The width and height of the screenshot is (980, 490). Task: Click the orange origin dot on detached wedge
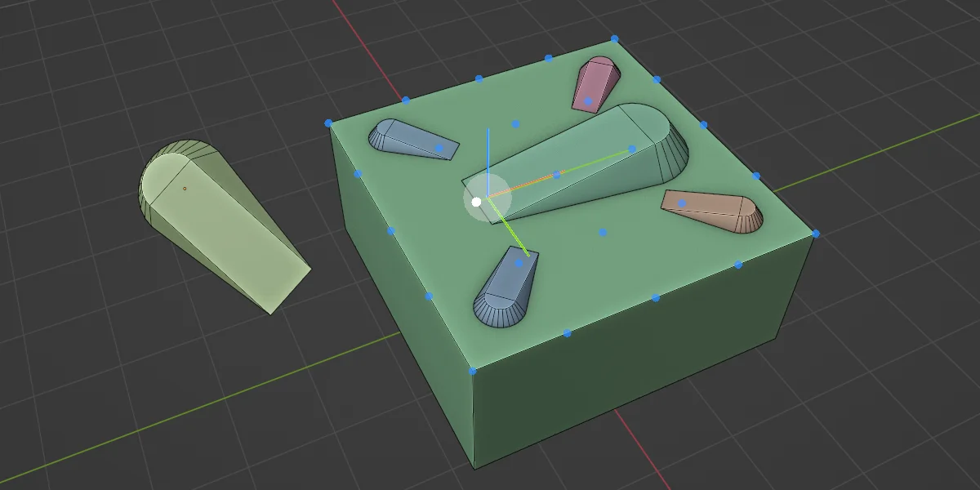(185, 189)
